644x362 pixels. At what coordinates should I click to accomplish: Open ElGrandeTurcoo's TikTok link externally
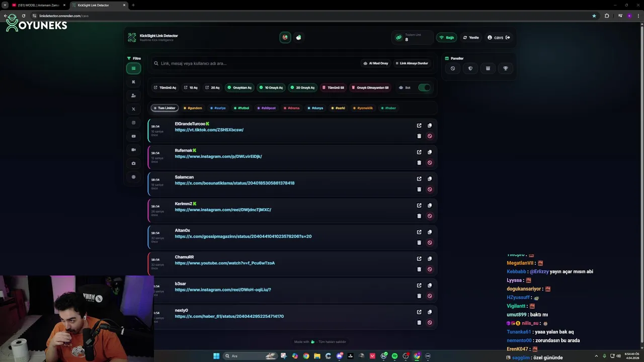[419, 126]
